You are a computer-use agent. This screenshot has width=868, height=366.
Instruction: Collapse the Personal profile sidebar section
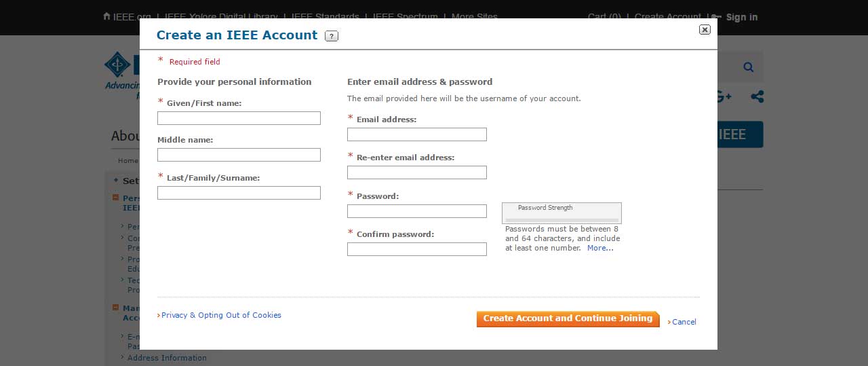pos(115,198)
